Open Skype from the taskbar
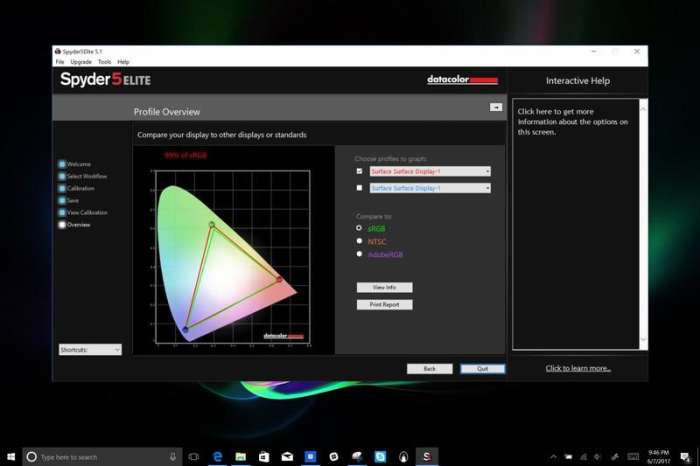 tap(380, 457)
